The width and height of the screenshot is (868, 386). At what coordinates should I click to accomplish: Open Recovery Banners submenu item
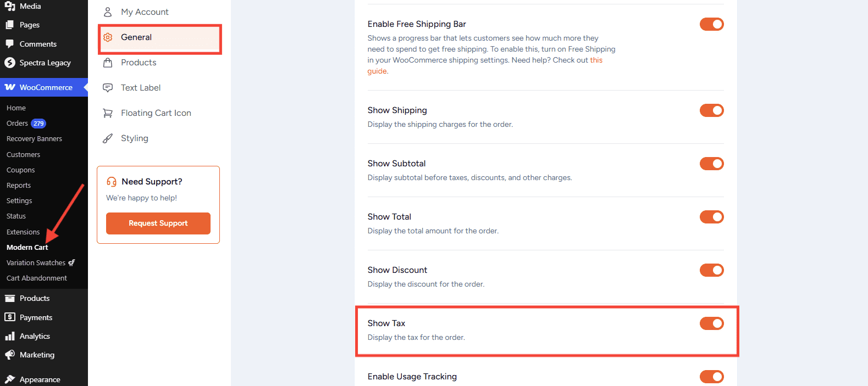[34, 139]
